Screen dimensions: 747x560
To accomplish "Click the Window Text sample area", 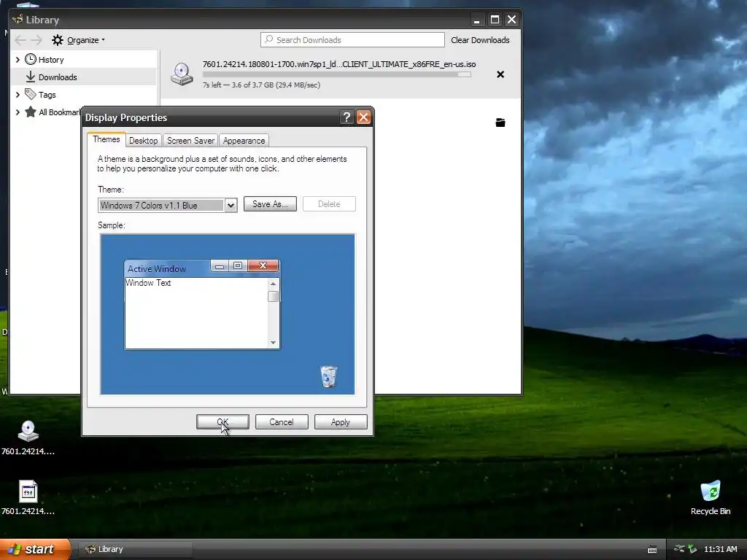I will [x=196, y=313].
